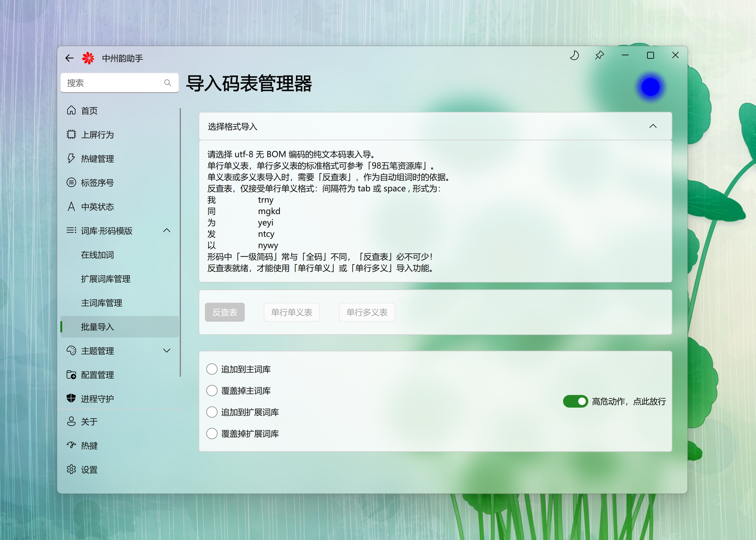Open 配置管理 folder icon item
Screen dimensions: 756x540
click(x=71, y=375)
